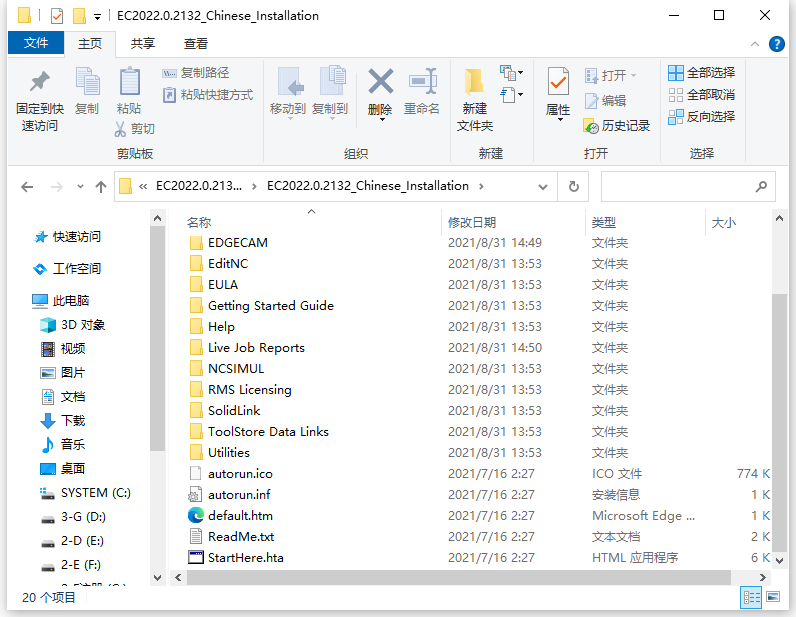The width and height of the screenshot is (796, 617).
Task: Select Workspace (工作空间) in sidebar
Action: point(67,269)
